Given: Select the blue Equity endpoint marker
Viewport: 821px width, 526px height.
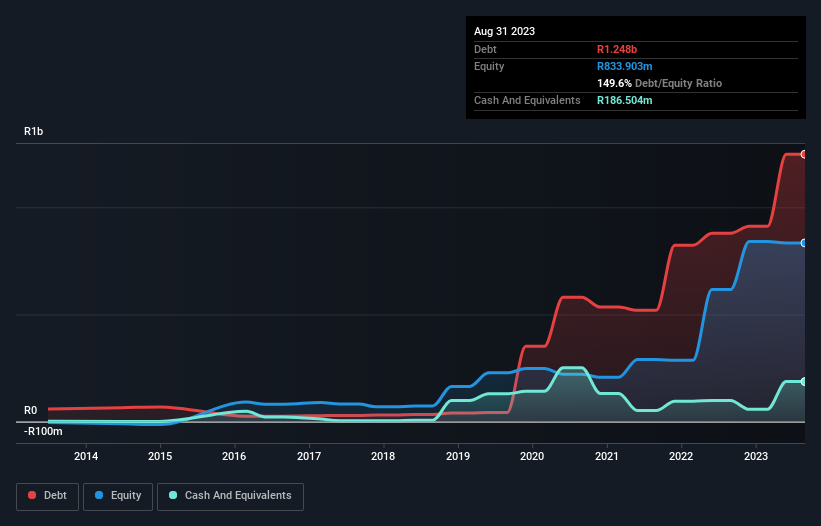Looking at the screenshot, I should (x=804, y=243).
